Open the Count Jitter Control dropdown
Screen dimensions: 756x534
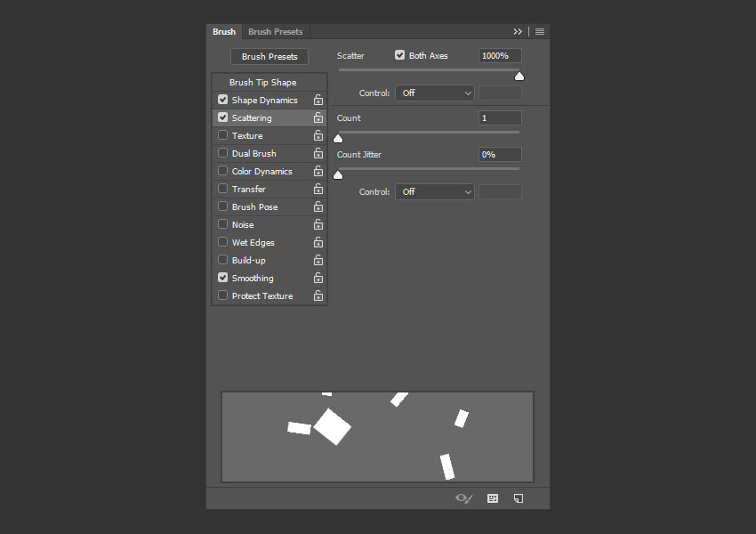[435, 191]
